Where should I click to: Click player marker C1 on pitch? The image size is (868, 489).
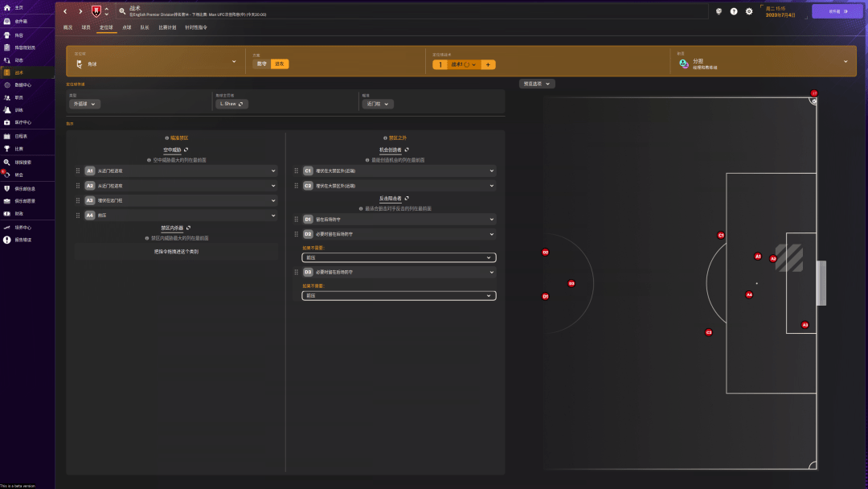(721, 236)
